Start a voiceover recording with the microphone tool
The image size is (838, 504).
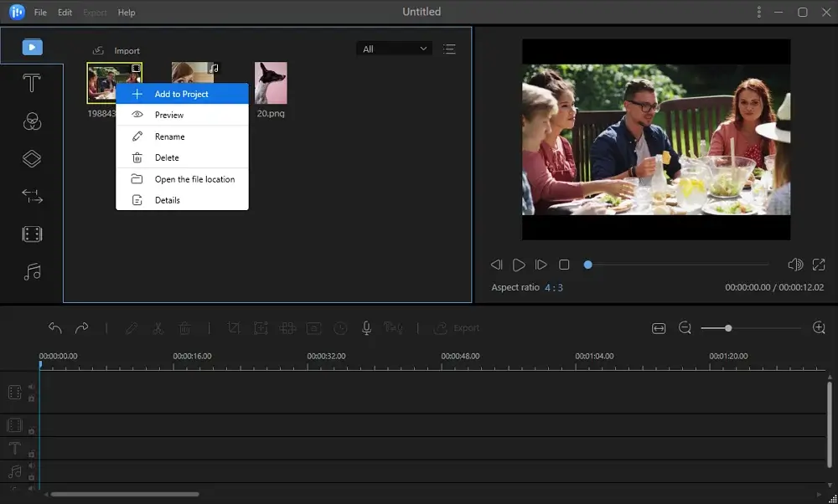[x=366, y=327]
